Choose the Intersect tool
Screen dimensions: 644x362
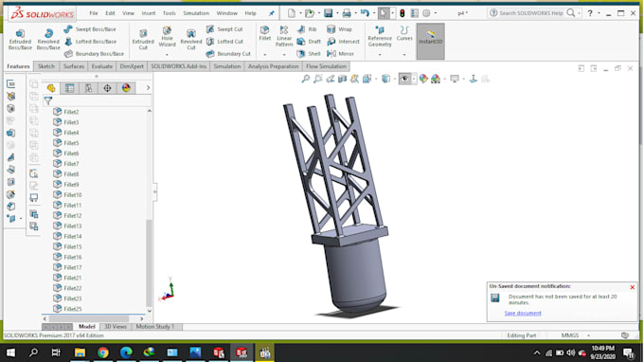[344, 42]
